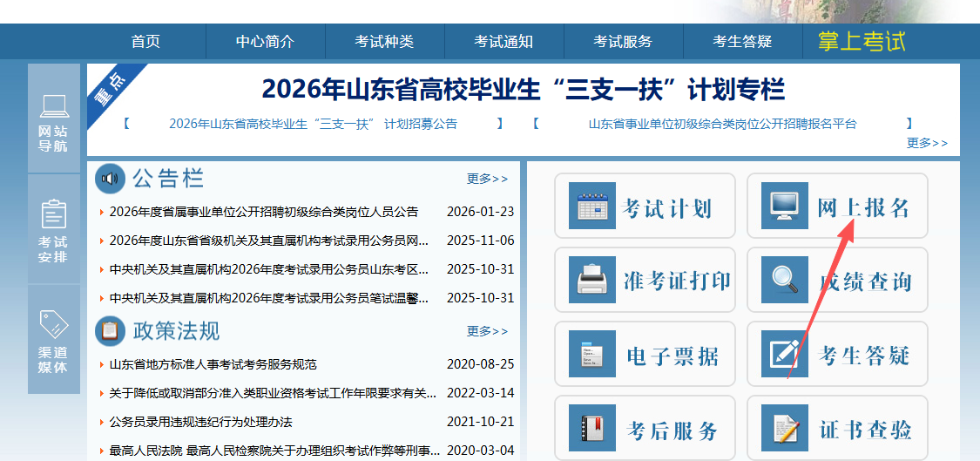Click the 电子票据 receipt icon
Viewport: 980px width, 461px height.
point(592,355)
